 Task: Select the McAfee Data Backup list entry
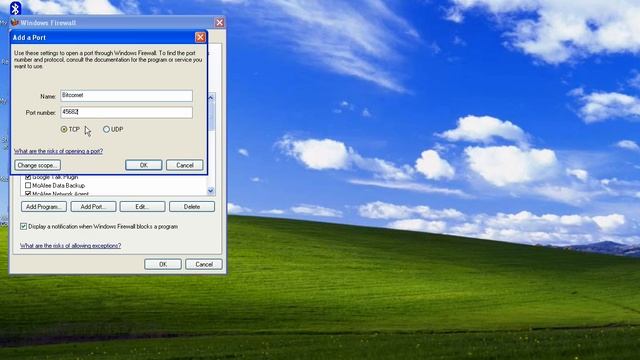click(58, 185)
